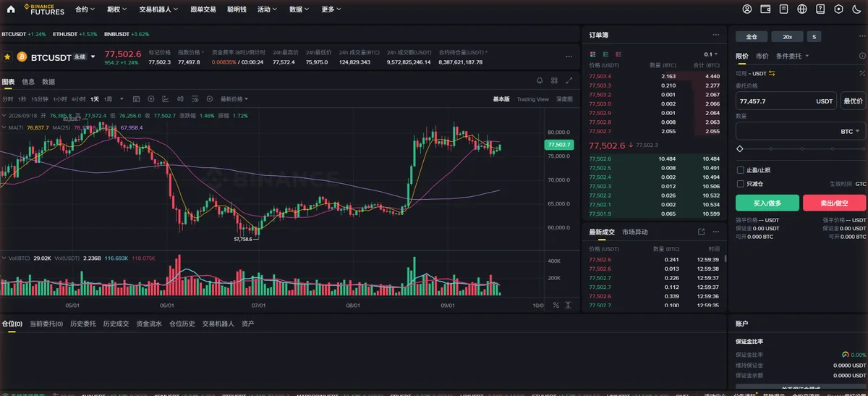Click the 卖出/做空 sell short button
868x396 pixels.
(x=834, y=203)
